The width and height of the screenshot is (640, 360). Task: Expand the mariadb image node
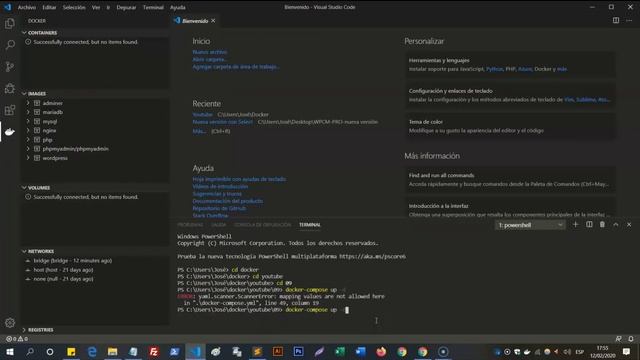coord(28,112)
